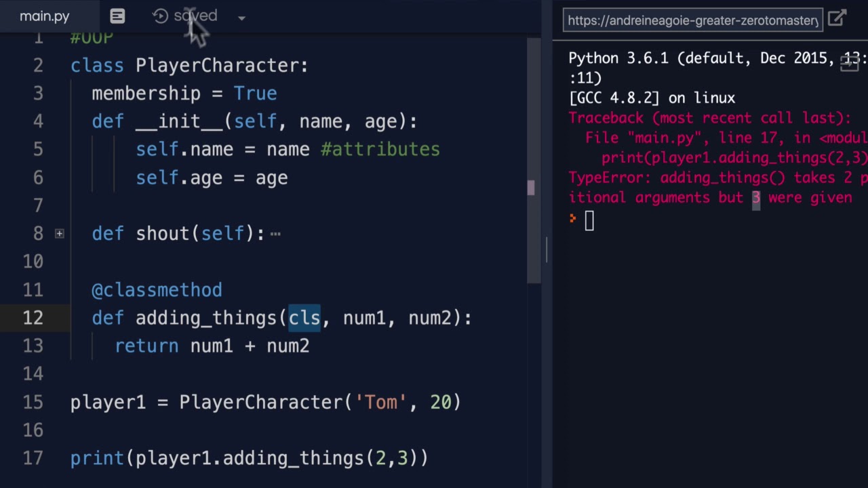Screen dimensions: 868x488
Task: Click the file format icon beside main.py
Action: point(117,16)
